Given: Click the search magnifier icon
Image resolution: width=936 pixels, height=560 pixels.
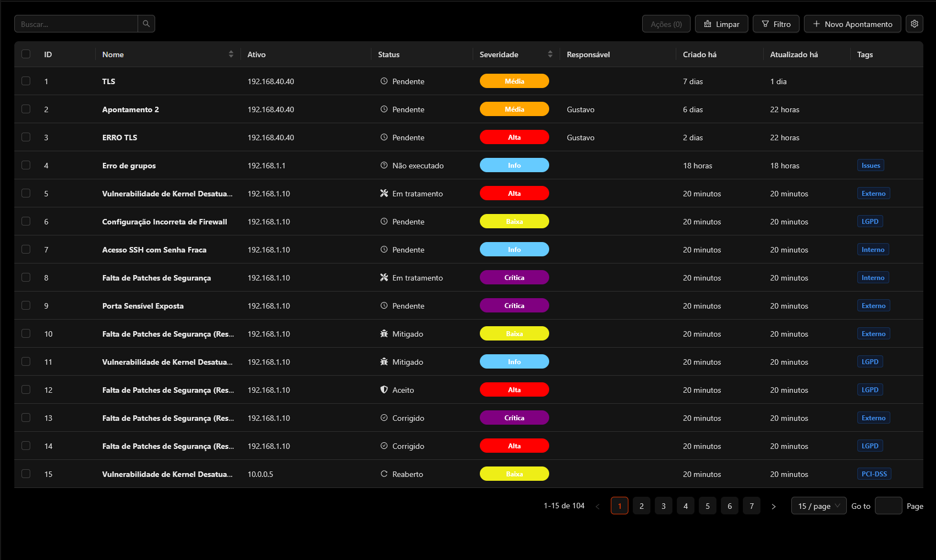Looking at the screenshot, I should point(146,24).
